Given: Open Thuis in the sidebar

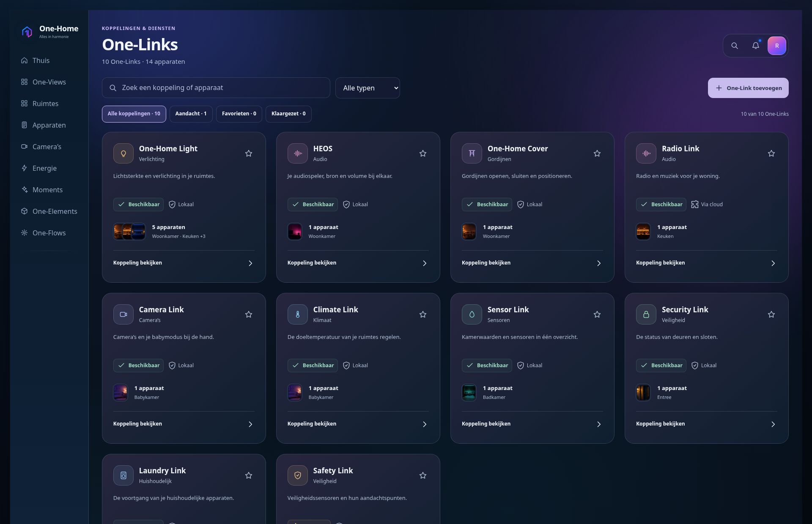Looking at the screenshot, I should click(x=49, y=60).
